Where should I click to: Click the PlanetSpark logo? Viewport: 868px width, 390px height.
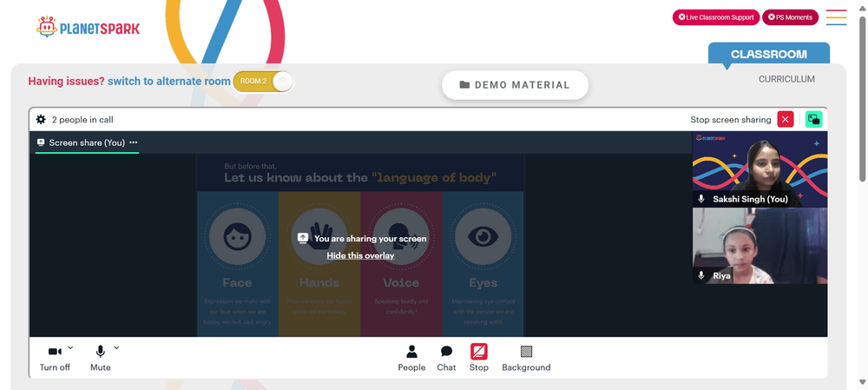[x=88, y=27]
